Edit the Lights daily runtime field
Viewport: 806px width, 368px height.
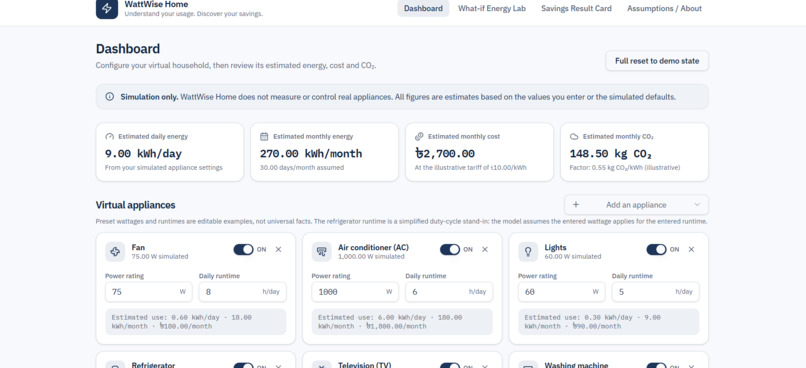pos(655,291)
